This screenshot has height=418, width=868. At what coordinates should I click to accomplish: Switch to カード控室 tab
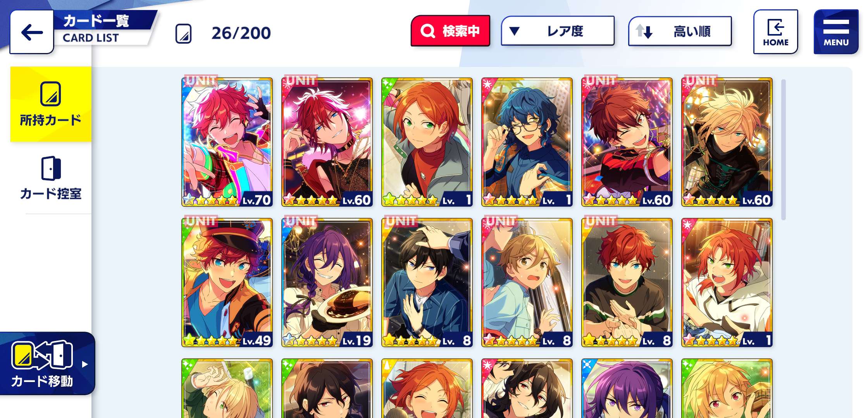point(51,178)
